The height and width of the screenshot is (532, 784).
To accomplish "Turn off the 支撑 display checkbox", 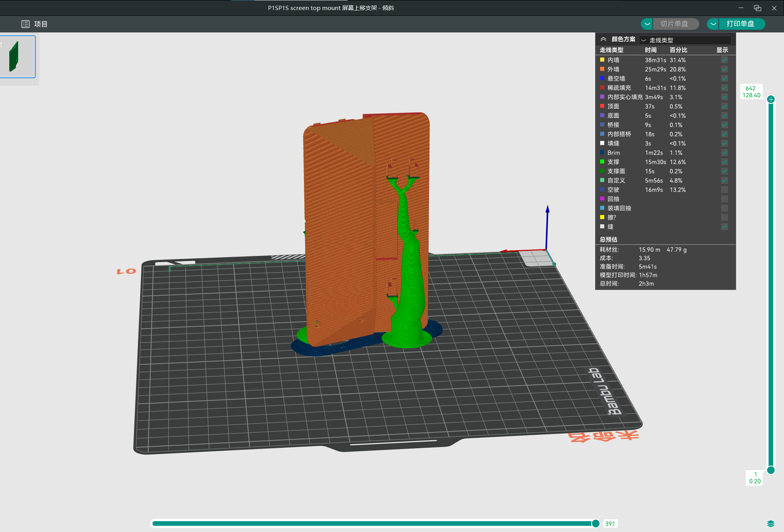I will pos(724,162).
